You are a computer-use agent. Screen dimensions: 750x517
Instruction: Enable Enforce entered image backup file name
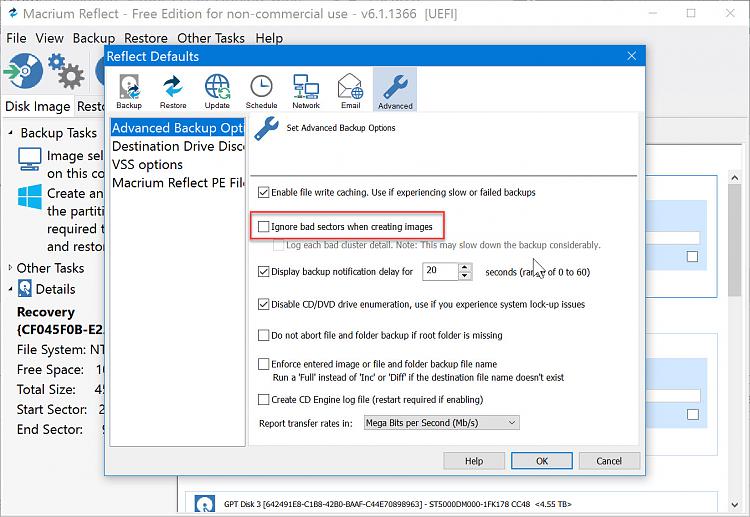pos(263,364)
